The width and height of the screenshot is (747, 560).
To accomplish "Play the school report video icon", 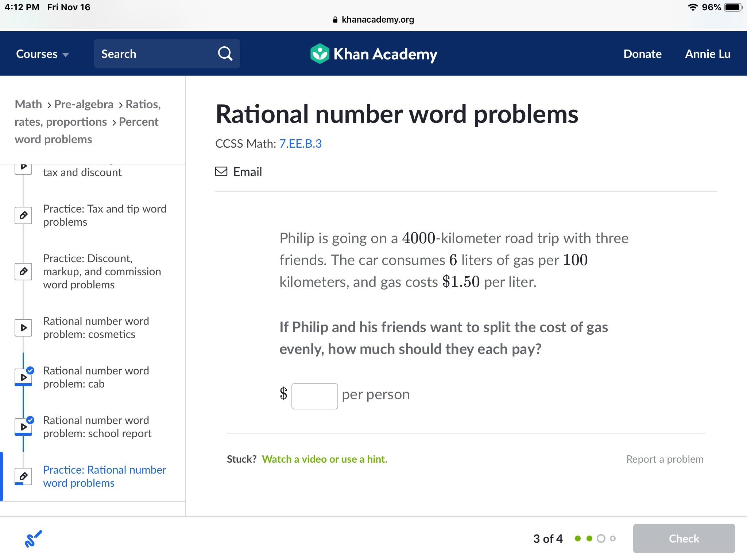I will pyautogui.click(x=23, y=427).
